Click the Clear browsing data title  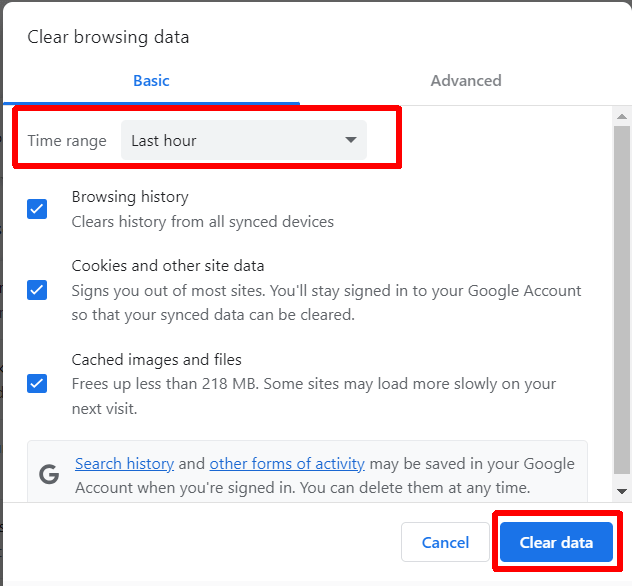coord(108,37)
